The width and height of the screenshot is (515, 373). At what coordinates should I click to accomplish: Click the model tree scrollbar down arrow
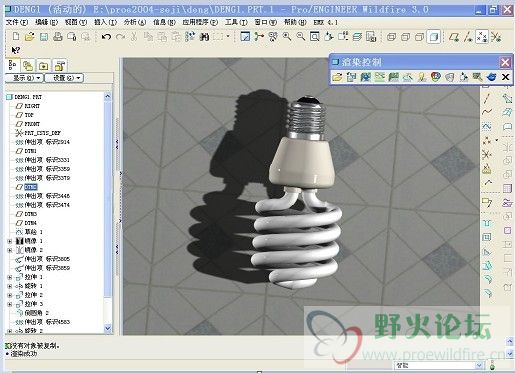click(x=108, y=328)
